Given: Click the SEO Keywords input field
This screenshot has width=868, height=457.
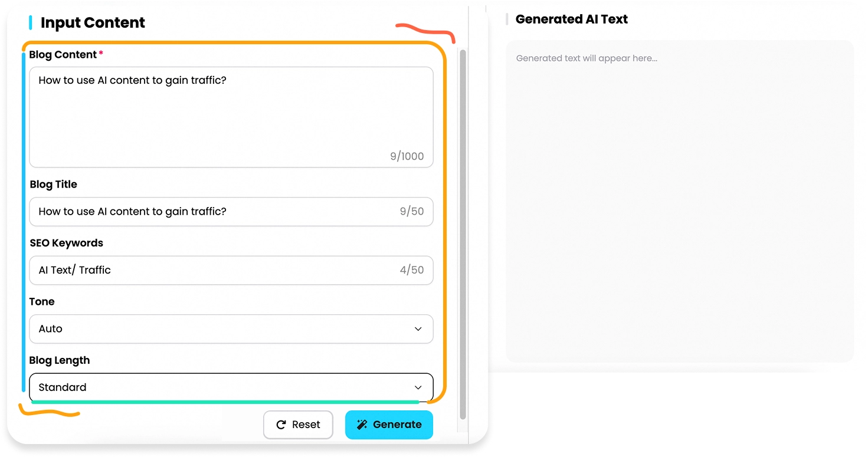Looking at the screenshot, I should (212, 270).
